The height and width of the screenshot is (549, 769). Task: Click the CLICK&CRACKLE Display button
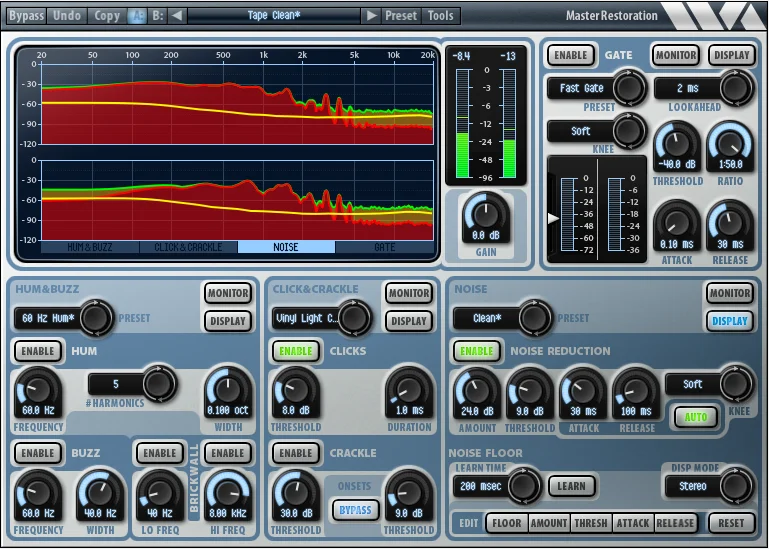click(x=409, y=321)
